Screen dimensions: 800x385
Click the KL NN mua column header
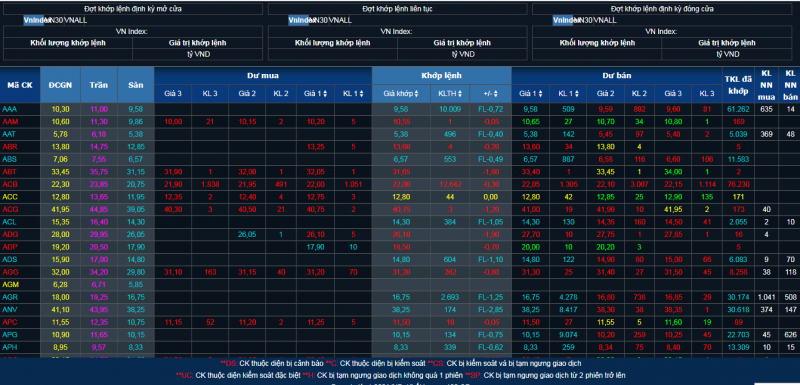(x=766, y=85)
